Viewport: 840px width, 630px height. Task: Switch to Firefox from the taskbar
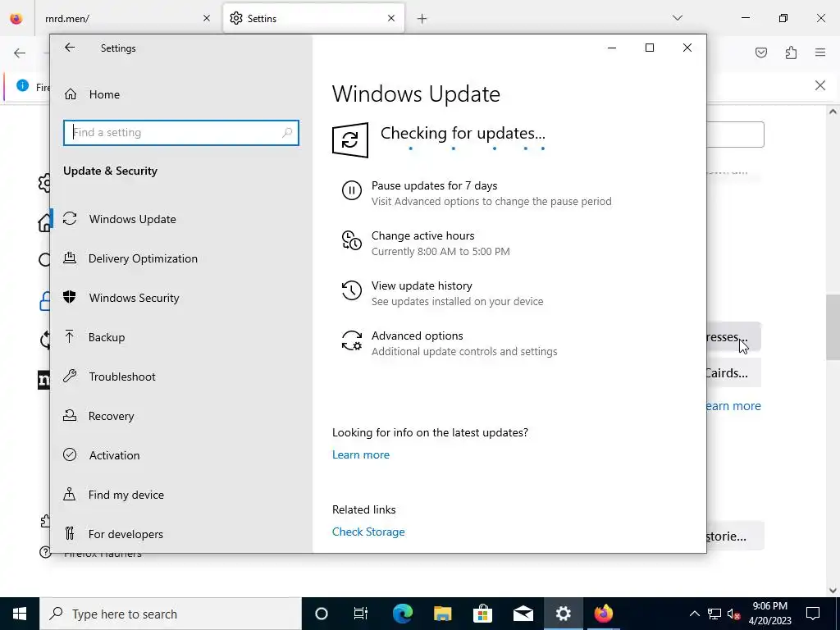[x=603, y=614]
